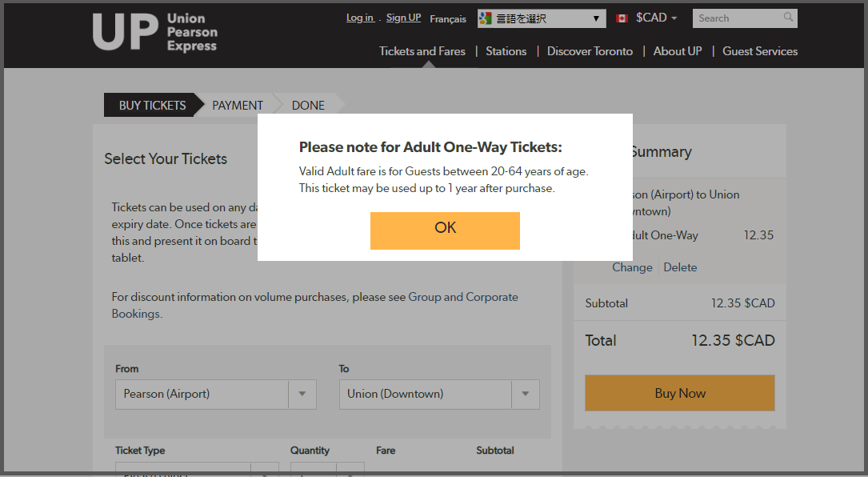Open the About UP menu
The image size is (868, 477).
coord(678,51)
